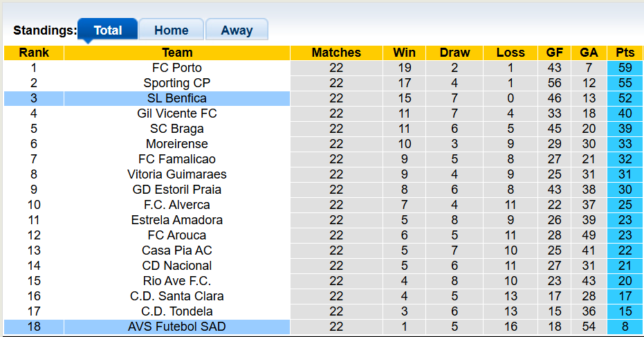Select the SL Benfica row
644x337 pixels.
point(177,98)
